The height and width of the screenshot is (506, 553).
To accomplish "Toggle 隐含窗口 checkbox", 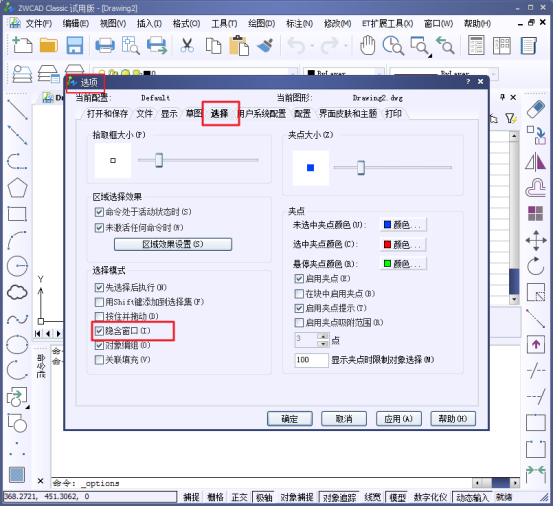I will (99, 331).
